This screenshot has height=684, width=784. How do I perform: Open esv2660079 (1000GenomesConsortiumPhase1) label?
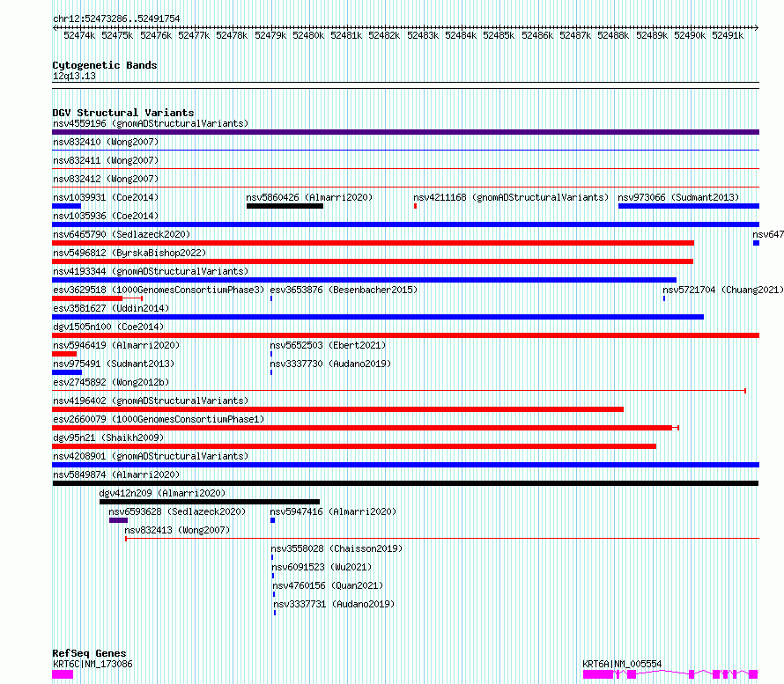click(159, 419)
